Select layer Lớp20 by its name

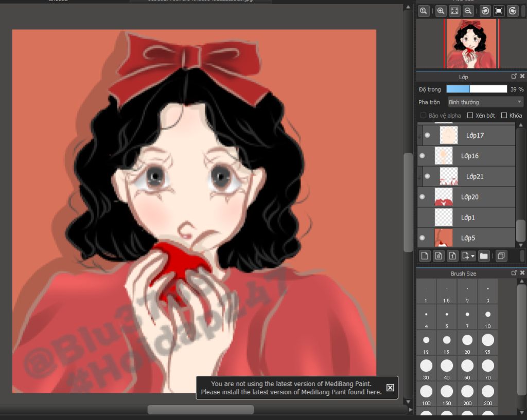(469, 197)
